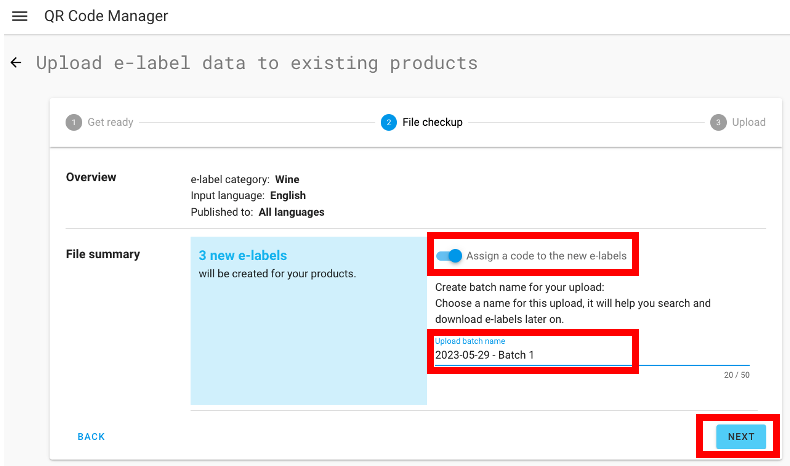Click the 'All languages' published value
The height and width of the screenshot is (466, 790).
pos(291,212)
